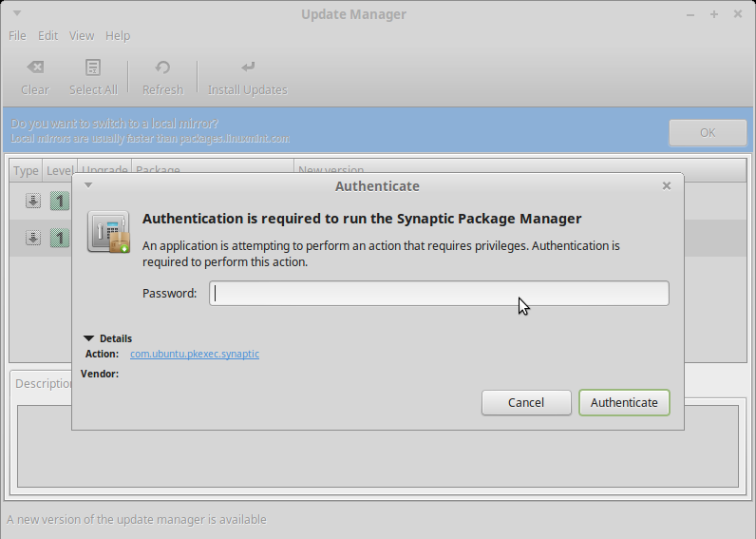Image resolution: width=756 pixels, height=539 pixels.
Task: Open Authenticate dialog window menu arrow
Action: click(x=88, y=184)
